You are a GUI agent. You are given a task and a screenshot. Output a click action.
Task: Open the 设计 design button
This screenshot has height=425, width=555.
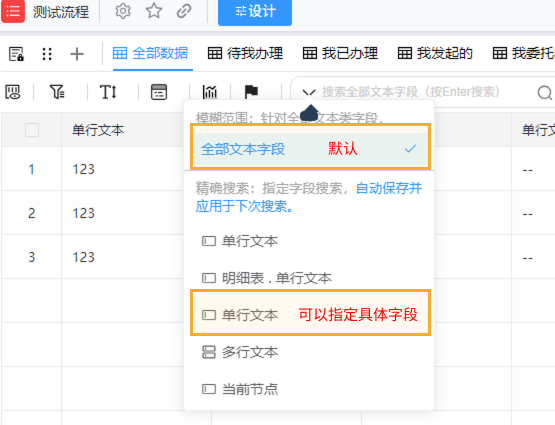[255, 12]
